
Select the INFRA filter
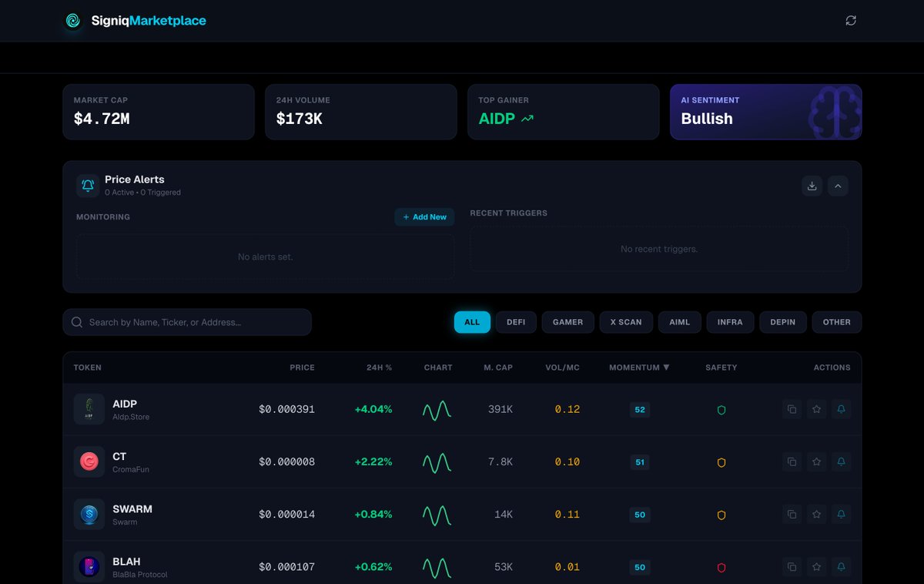[x=730, y=322]
